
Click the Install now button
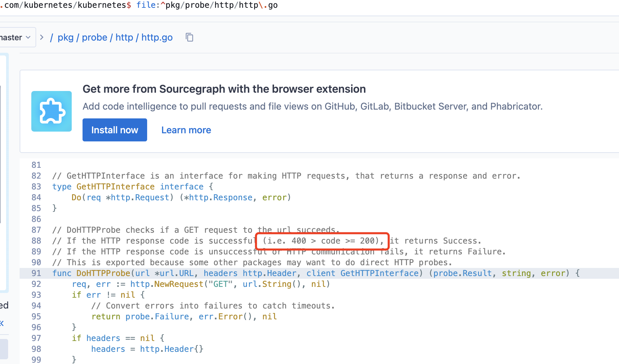point(115,130)
